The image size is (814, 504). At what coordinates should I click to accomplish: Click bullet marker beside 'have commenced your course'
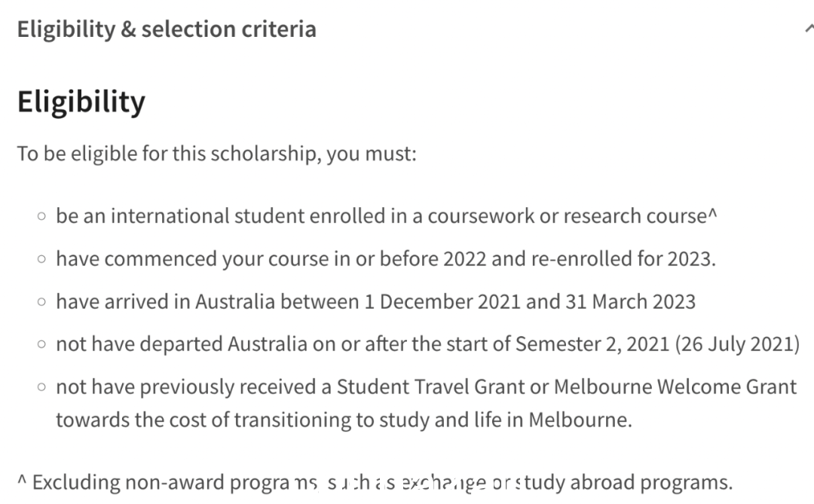41,259
